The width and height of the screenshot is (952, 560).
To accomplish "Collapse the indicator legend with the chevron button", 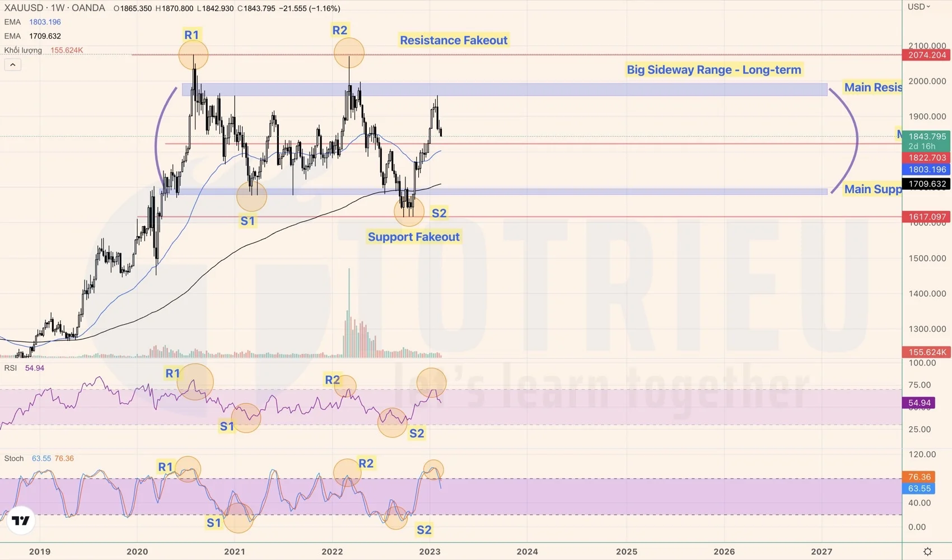I will click(13, 64).
